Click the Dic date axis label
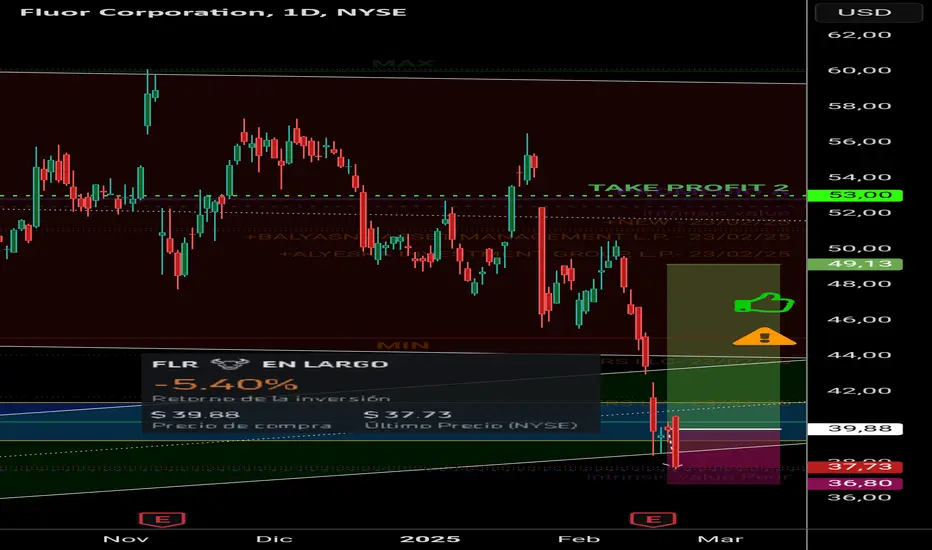The image size is (932, 550). tap(274, 539)
